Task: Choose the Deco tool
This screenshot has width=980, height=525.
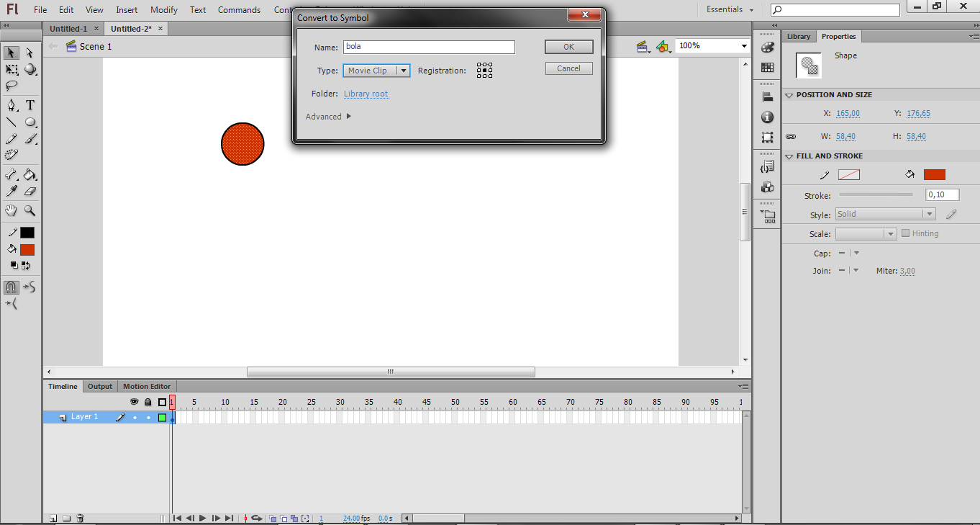Action: click(x=12, y=155)
